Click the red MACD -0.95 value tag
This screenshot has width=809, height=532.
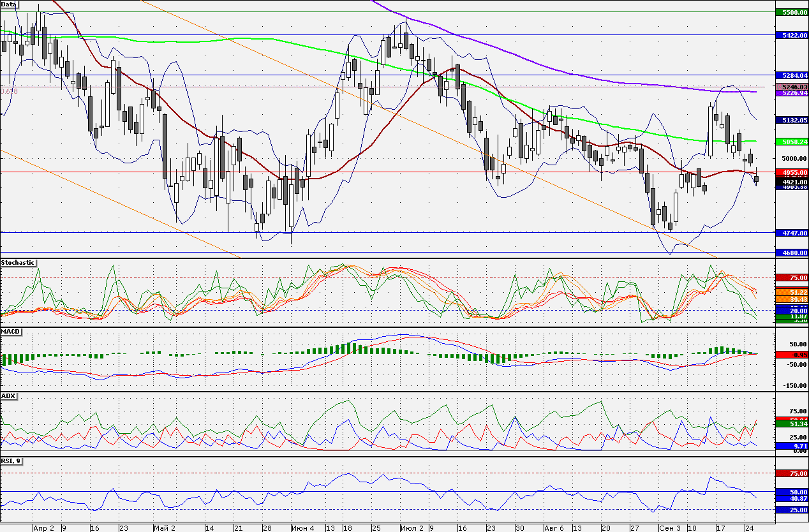click(790, 354)
